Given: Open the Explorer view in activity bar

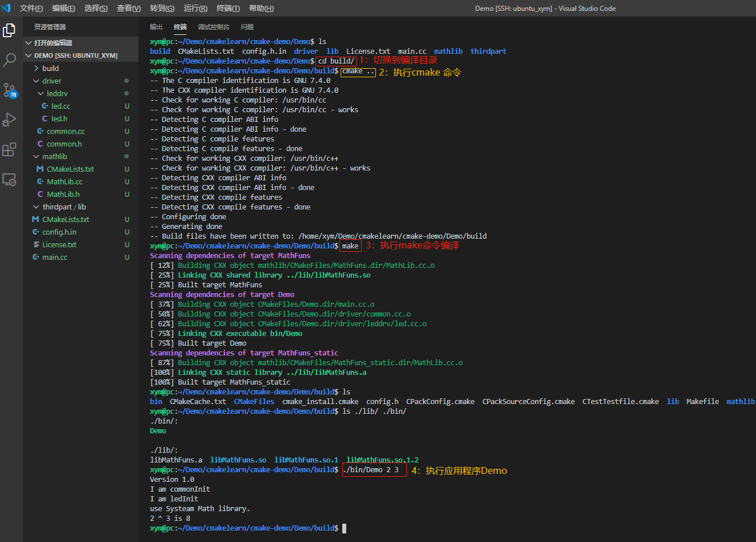Looking at the screenshot, I should pyautogui.click(x=9, y=30).
